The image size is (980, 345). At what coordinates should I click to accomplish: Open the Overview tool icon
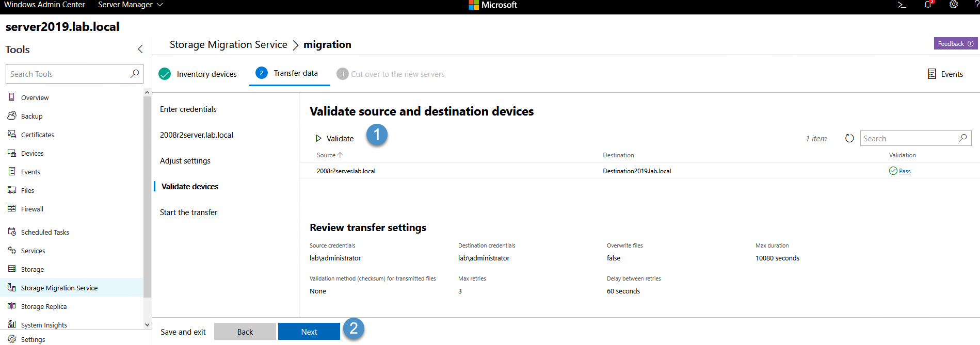pos(12,97)
